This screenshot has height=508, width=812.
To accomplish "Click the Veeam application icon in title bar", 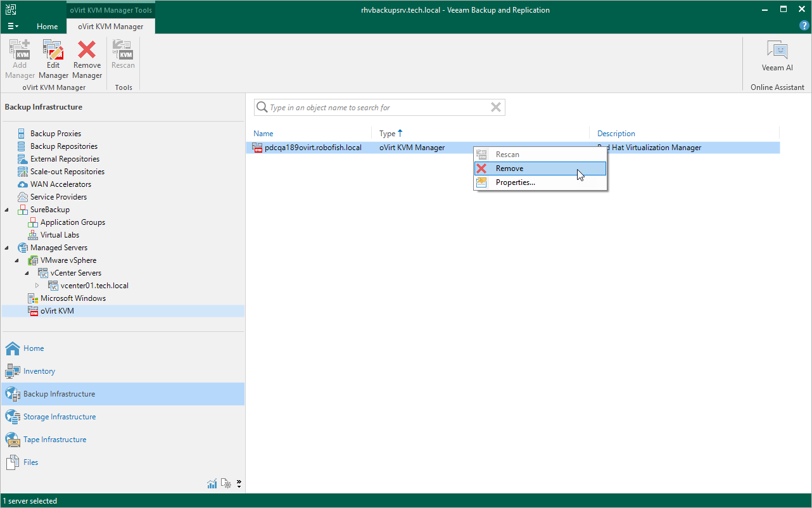I will [11, 10].
